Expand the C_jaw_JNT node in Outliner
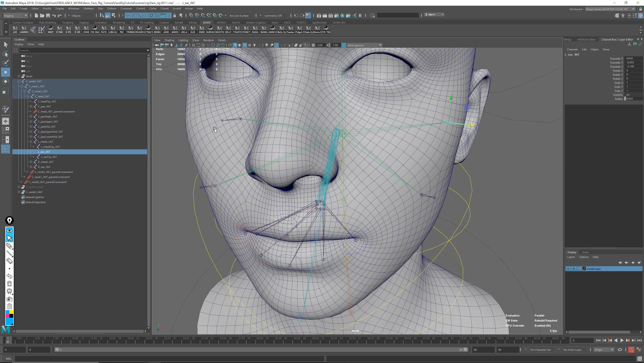The width and height of the screenshot is (644, 363). point(31,106)
